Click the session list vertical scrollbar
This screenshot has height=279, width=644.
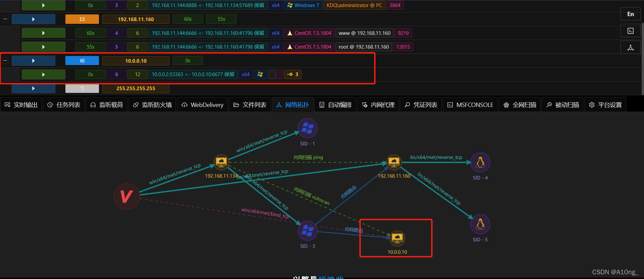pyautogui.click(x=642, y=59)
